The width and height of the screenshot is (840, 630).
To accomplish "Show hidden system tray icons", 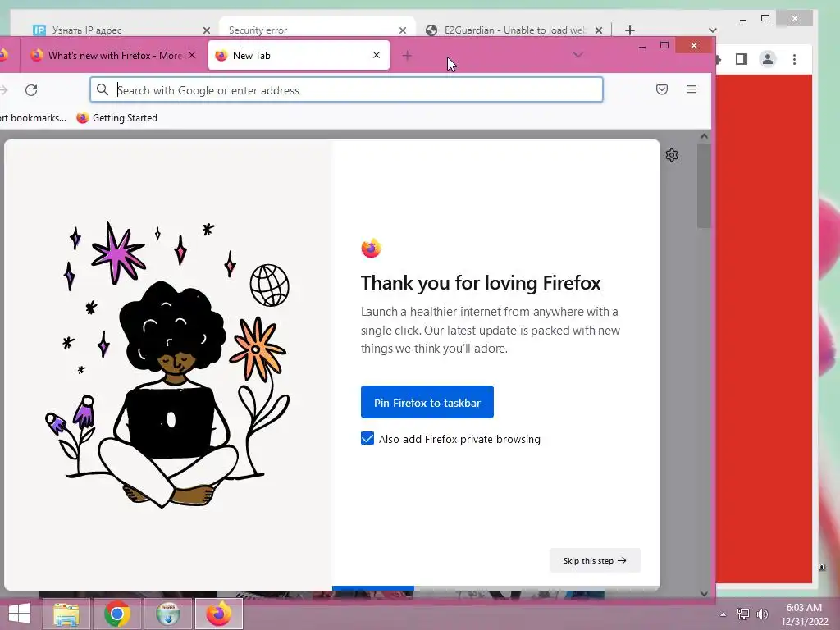I will tap(723, 614).
